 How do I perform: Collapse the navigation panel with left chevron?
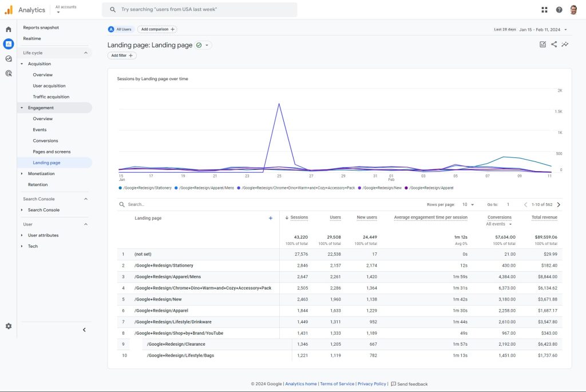[x=84, y=330]
